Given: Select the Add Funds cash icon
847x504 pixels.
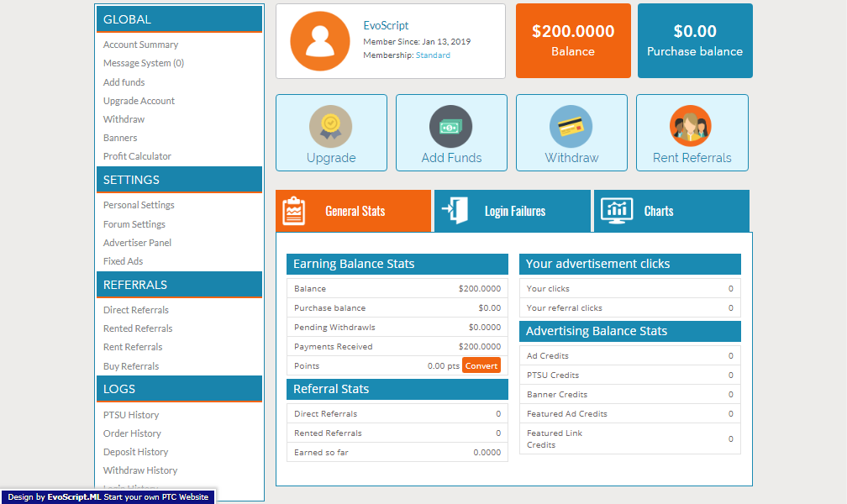Looking at the screenshot, I should [450, 124].
